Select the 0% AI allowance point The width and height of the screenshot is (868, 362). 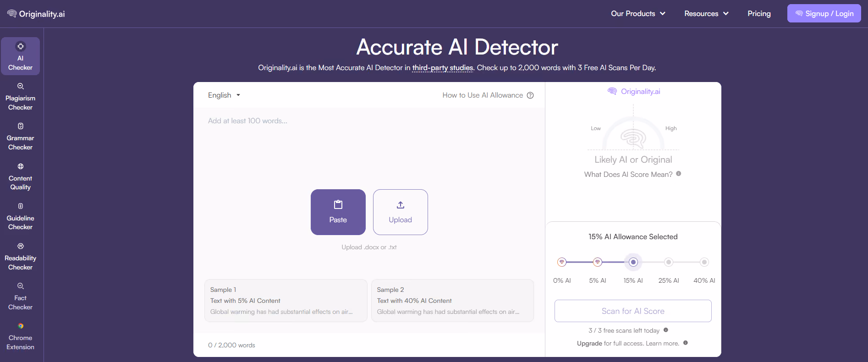[562, 262]
